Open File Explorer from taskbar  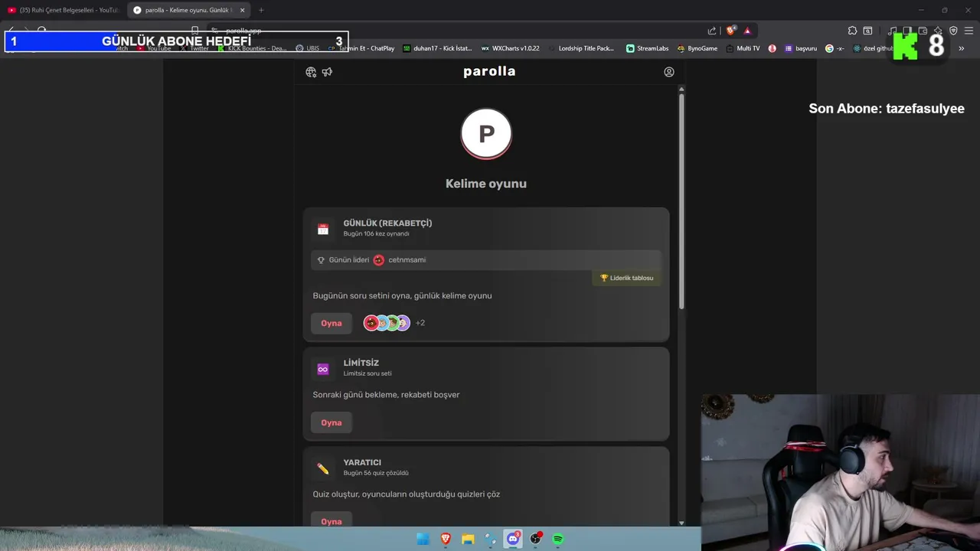tap(468, 539)
